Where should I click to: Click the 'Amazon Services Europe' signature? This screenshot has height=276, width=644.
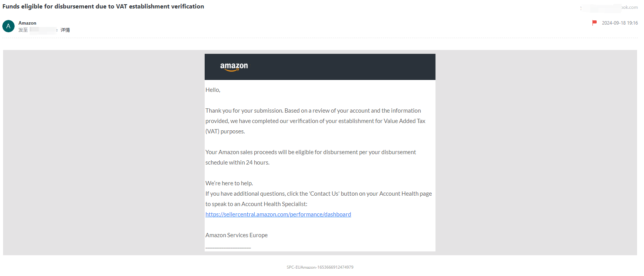(236, 235)
